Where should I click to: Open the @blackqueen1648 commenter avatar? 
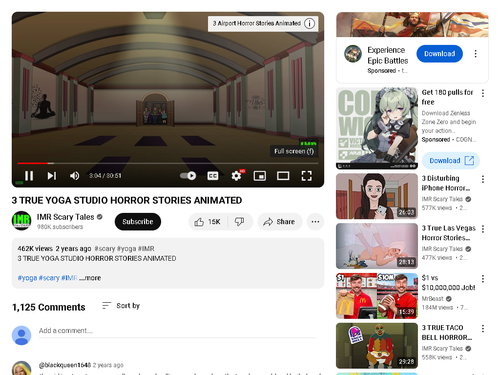coord(21,368)
